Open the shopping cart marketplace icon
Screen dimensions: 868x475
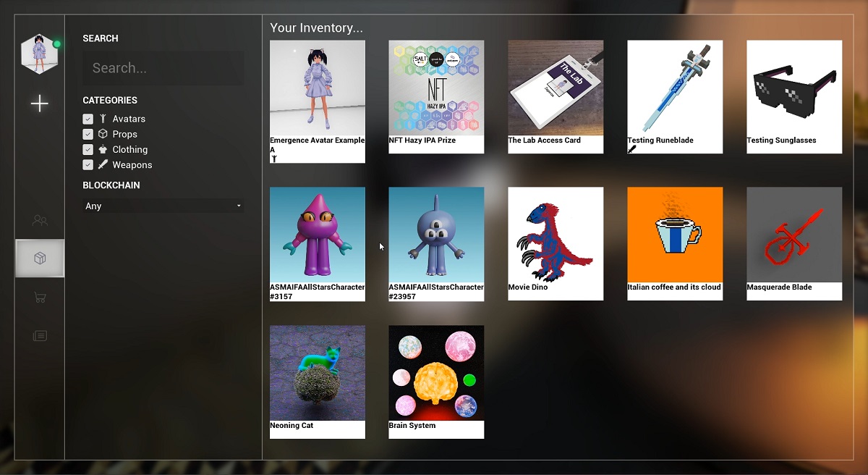click(40, 297)
